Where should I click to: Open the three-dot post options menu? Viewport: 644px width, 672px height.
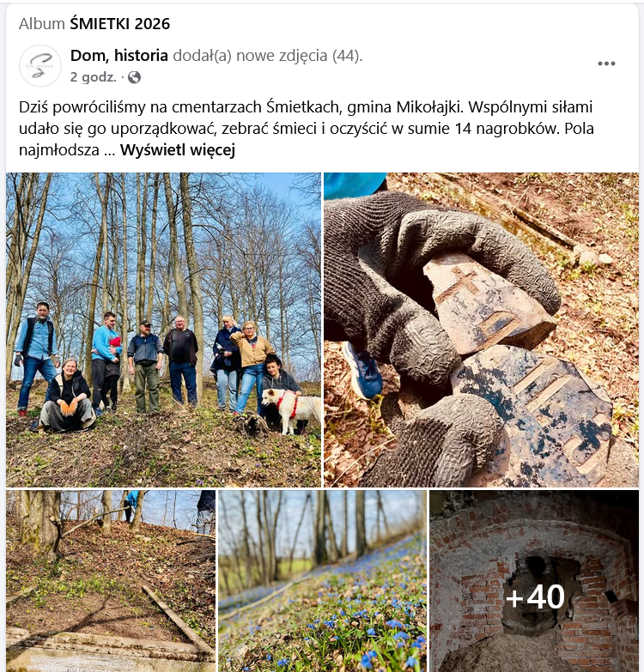(606, 64)
